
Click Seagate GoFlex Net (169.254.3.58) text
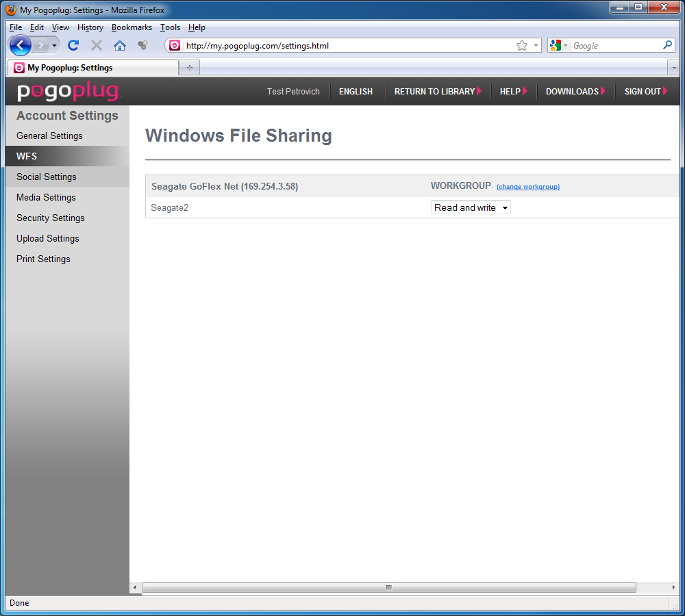[x=225, y=186]
